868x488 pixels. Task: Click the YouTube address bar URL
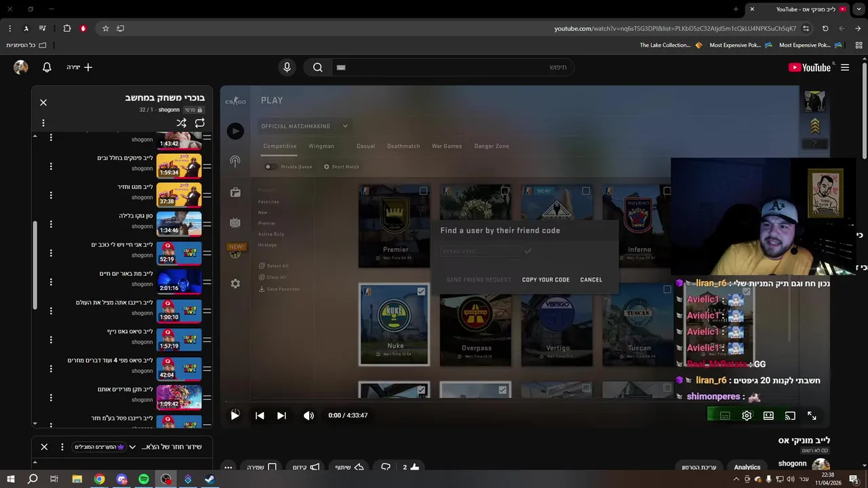click(x=675, y=28)
